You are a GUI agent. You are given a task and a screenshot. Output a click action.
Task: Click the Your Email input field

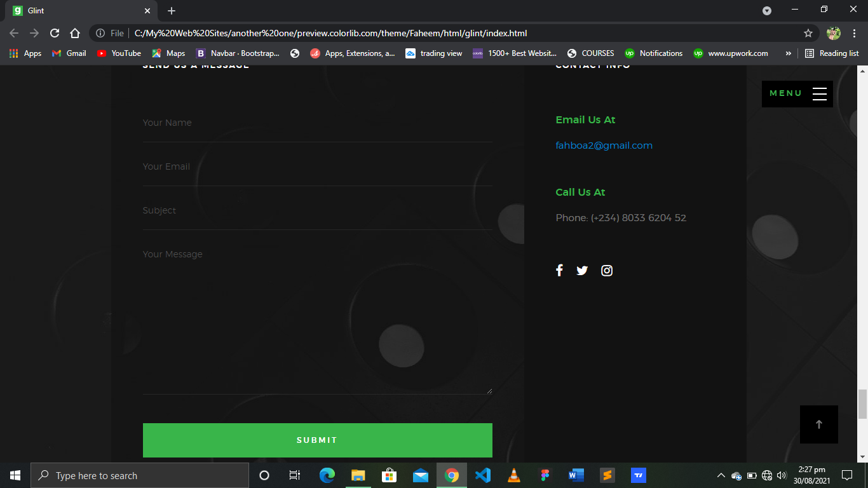318,166
